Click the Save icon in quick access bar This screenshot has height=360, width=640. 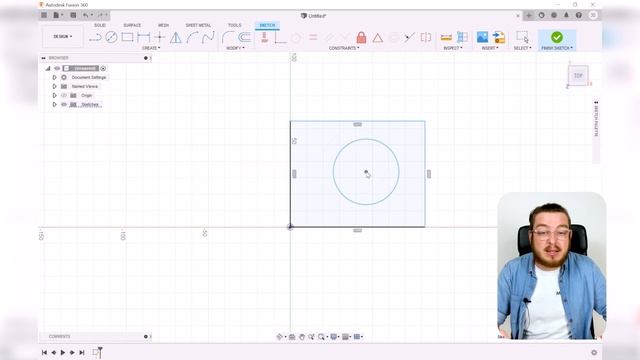click(73, 15)
